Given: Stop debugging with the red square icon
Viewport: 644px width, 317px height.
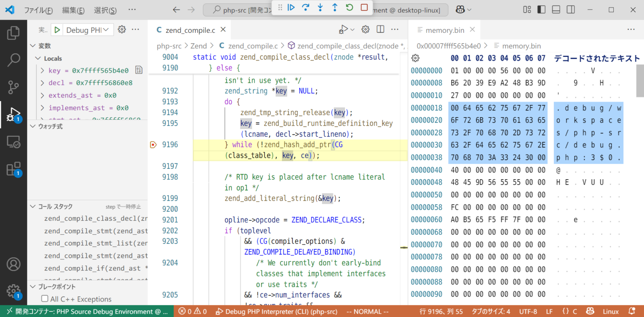Looking at the screenshot, I should click(x=364, y=7).
